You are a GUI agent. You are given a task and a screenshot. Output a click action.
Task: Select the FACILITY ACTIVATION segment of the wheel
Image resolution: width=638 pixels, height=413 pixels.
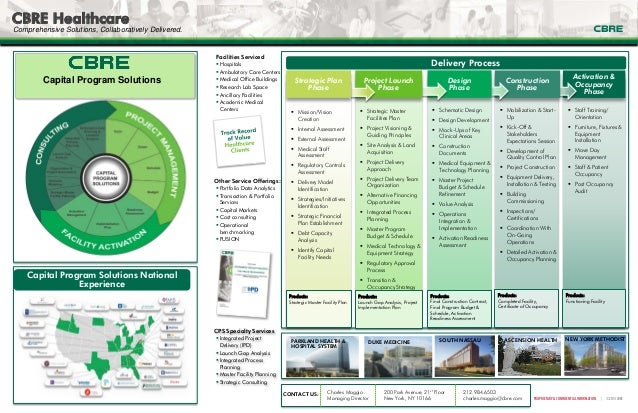104,240
